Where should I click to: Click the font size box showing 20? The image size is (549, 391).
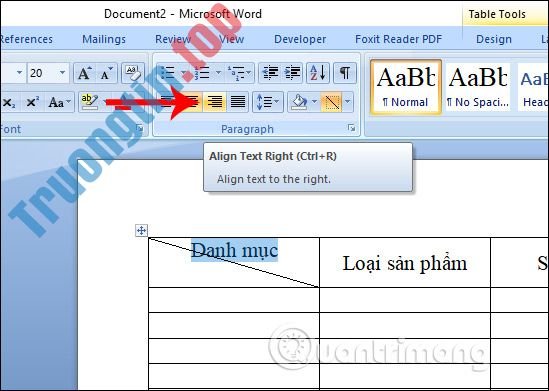tap(42, 73)
